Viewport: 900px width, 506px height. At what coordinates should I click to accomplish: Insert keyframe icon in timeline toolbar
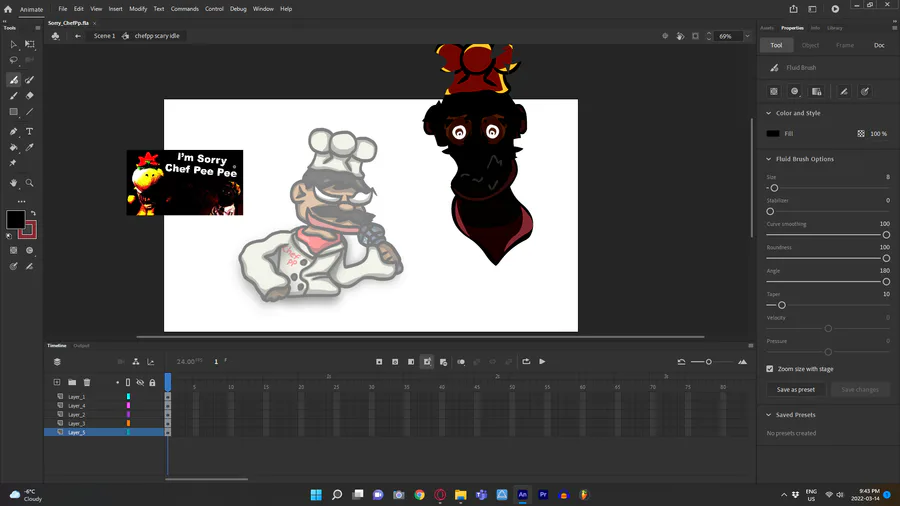pos(379,361)
